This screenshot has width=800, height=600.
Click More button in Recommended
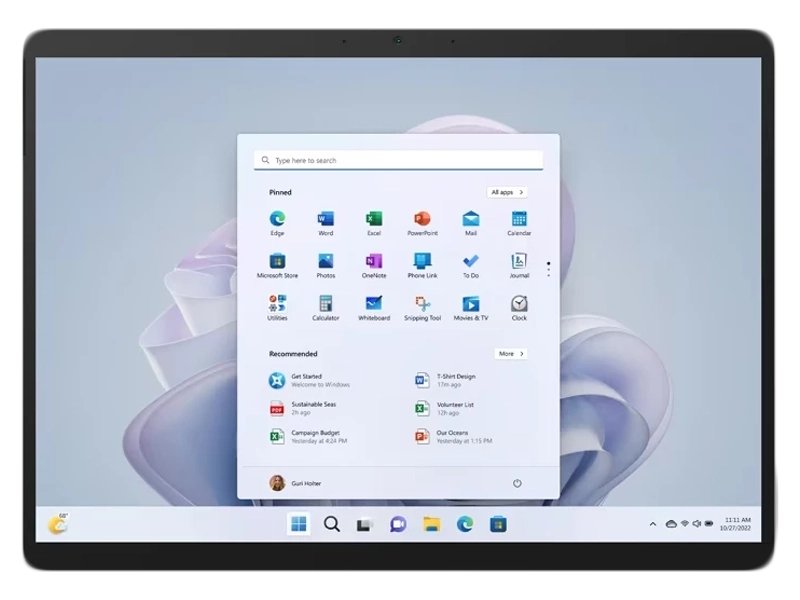pyautogui.click(x=511, y=354)
